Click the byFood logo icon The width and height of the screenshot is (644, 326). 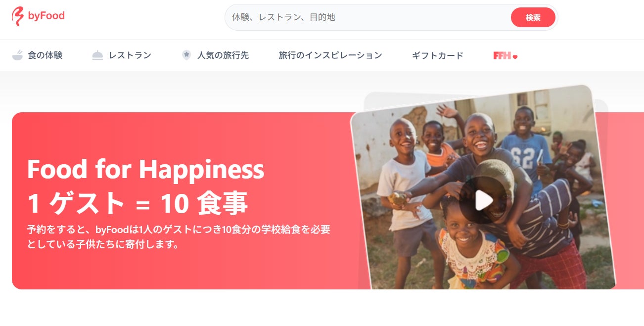click(x=18, y=16)
